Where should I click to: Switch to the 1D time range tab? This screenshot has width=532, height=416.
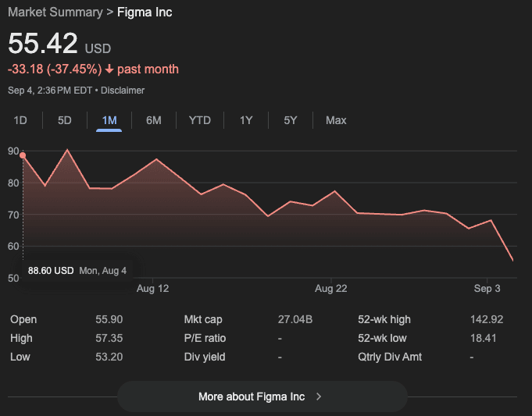click(x=21, y=120)
